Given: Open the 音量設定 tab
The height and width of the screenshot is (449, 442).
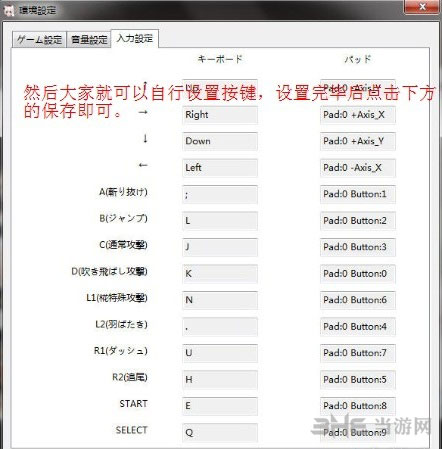Looking at the screenshot, I should [x=89, y=40].
